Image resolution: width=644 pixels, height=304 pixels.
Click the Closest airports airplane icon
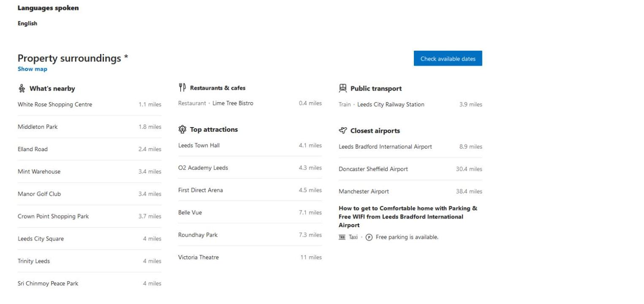342,131
